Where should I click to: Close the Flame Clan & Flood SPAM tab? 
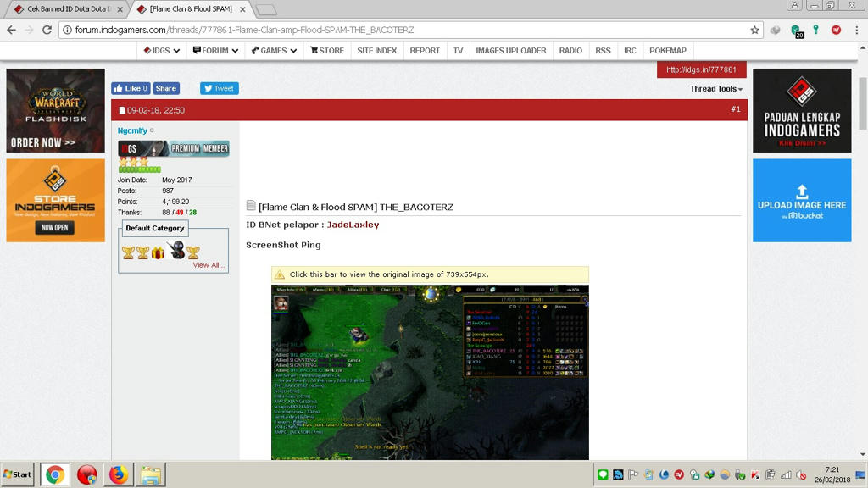tap(242, 9)
